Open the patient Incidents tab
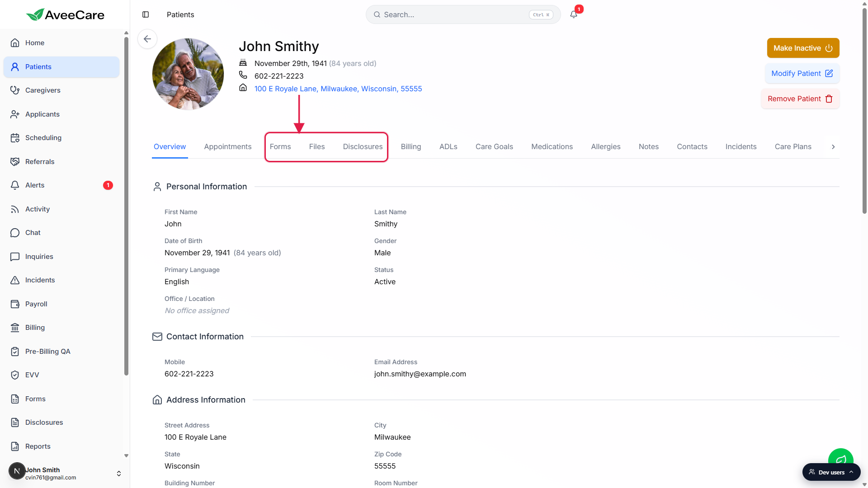This screenshot has width=868, height=488. click(x=741, y=147)
